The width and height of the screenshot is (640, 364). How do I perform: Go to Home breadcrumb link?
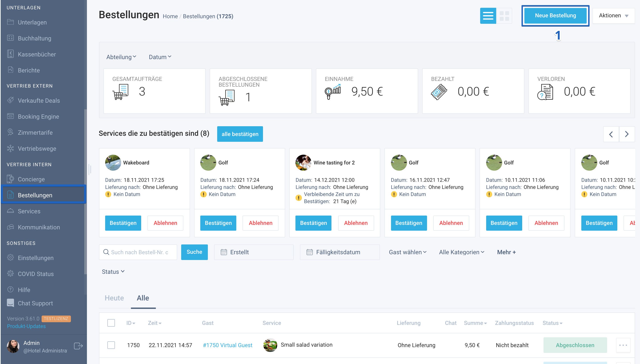(x=170, y=16)
